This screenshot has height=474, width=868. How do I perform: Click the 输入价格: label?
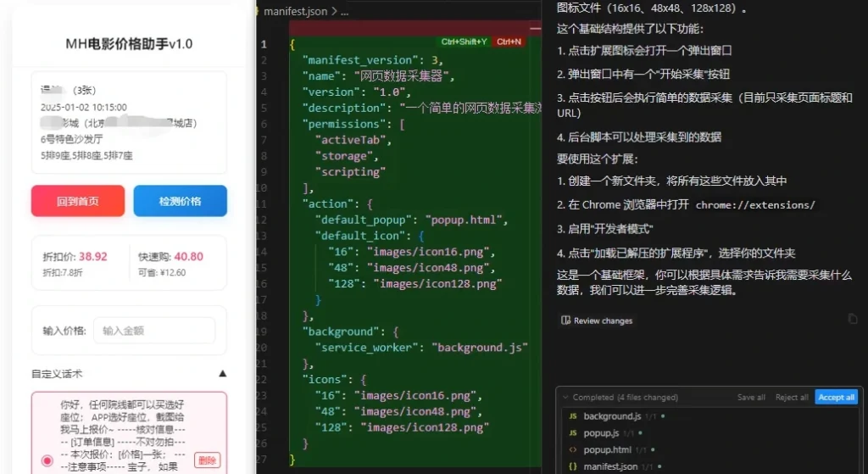[64, 331]
